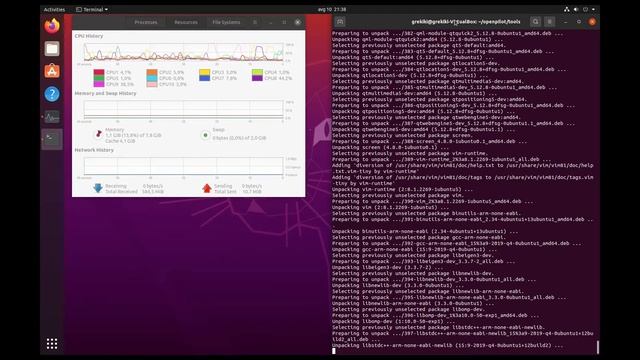Click terminal line 'Unpacking vim-runtime'
640x360 pixels.
pyautogui.click(x=402, y=189)
